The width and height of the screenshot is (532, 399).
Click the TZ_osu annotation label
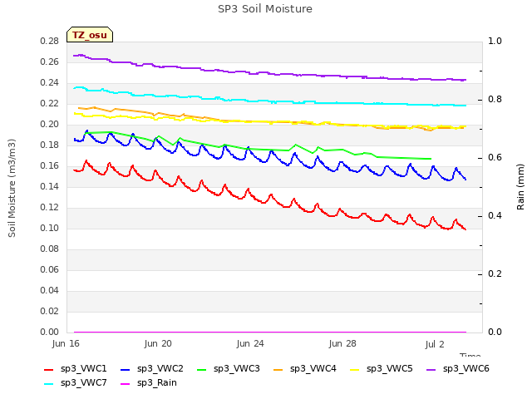[x=90, y=35]
